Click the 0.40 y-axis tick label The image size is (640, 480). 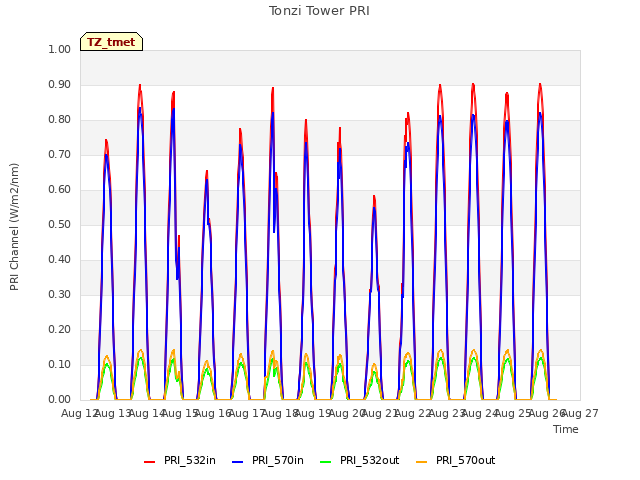(x=60, y=260)
